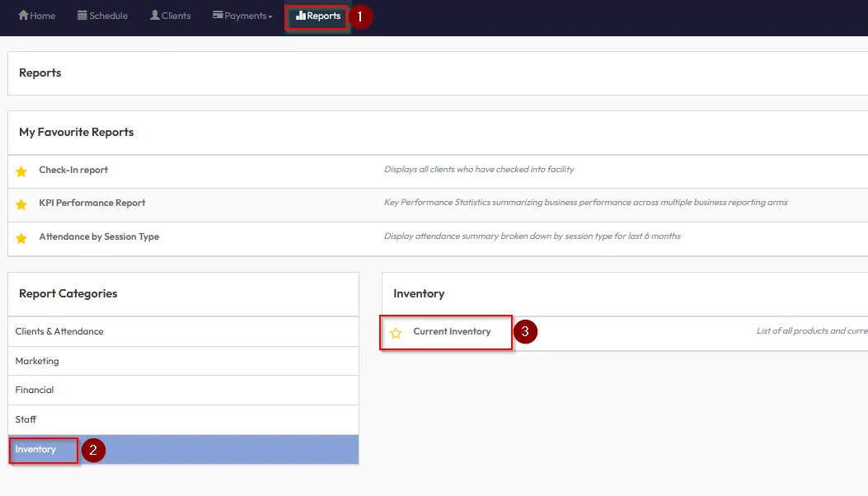This screenshot has height=496, width=868.
Task: Click the Schedule calendar icon
Action: [82, 16]
